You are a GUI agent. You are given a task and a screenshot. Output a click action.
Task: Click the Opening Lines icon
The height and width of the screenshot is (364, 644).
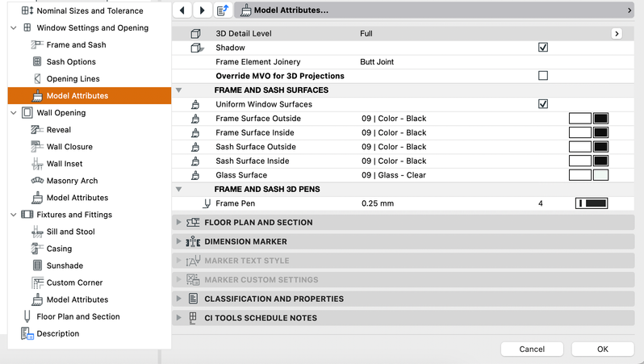pyautogui.click(x=37, y=79)
